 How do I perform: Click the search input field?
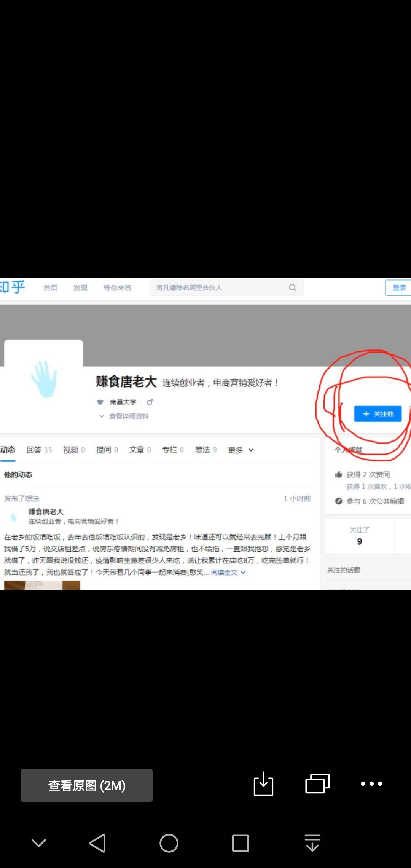tap(227, 287)
